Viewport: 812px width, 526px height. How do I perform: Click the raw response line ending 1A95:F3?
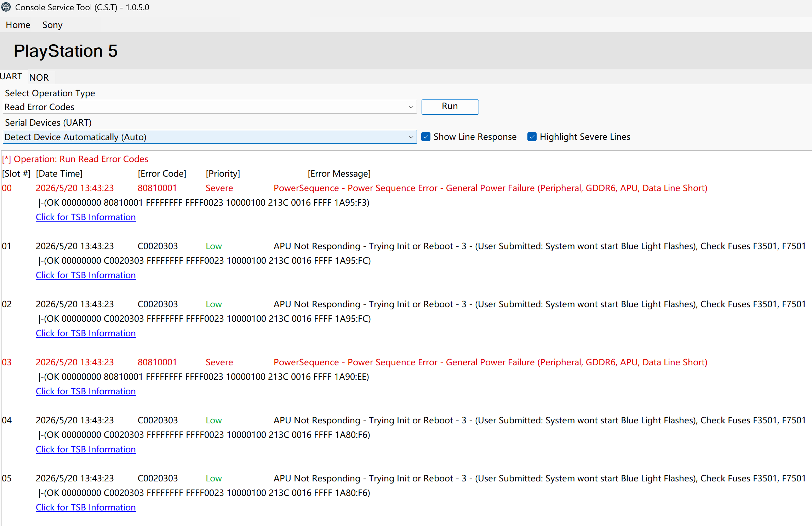point(204,202)
